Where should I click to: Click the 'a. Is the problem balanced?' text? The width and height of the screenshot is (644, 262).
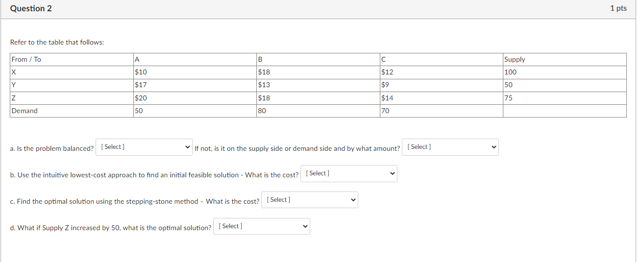point(52,148)
